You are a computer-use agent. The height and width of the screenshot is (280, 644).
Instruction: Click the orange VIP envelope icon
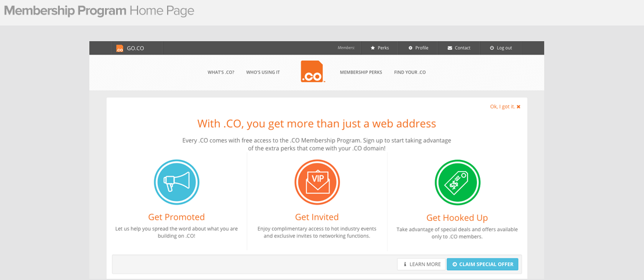[x=317, y=182]
